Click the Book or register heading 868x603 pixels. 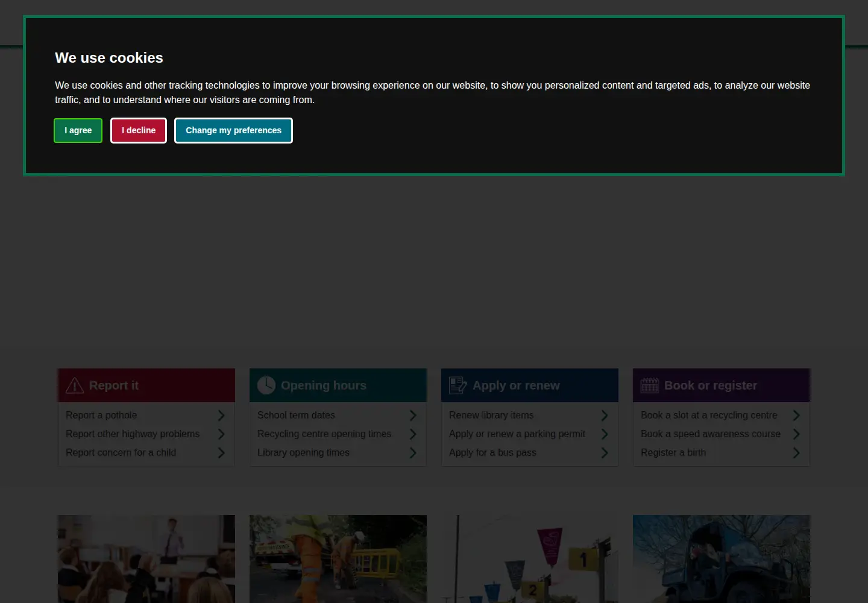click(x=711, y=385)
